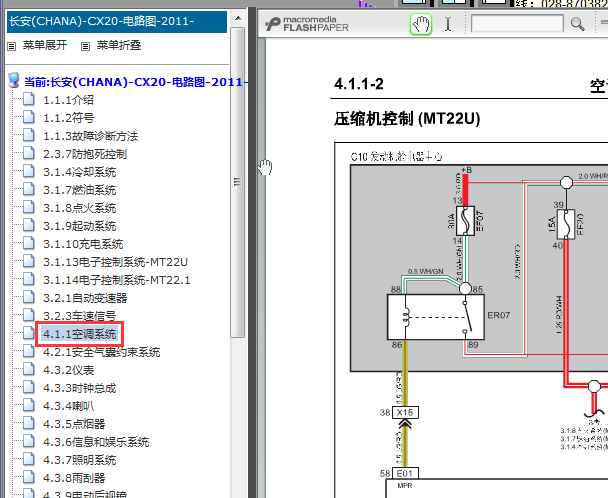Screen dimensions: 608x498
Task: Open 4.3.7照明系统 page
Action: [79, 460]
